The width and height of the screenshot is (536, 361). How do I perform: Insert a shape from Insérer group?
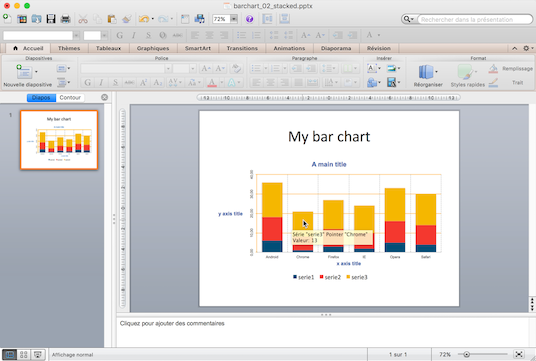[x=372, y=82]
